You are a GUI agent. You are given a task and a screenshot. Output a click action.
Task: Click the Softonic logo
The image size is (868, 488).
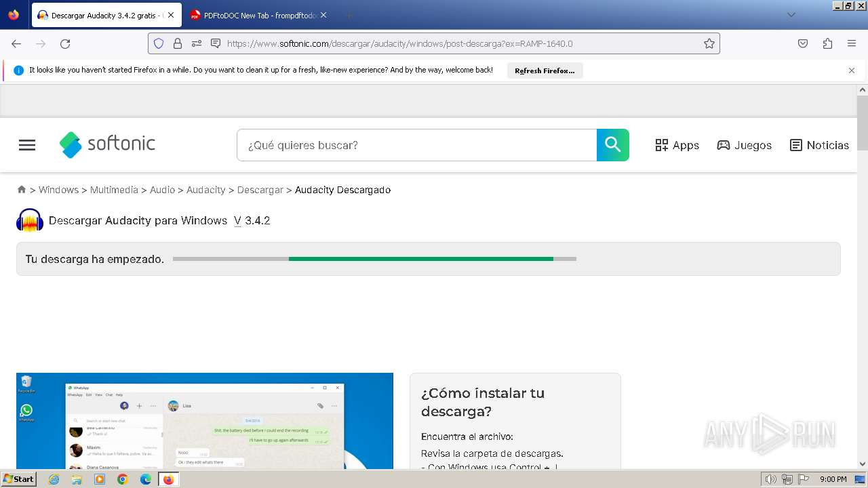(107, 144)
